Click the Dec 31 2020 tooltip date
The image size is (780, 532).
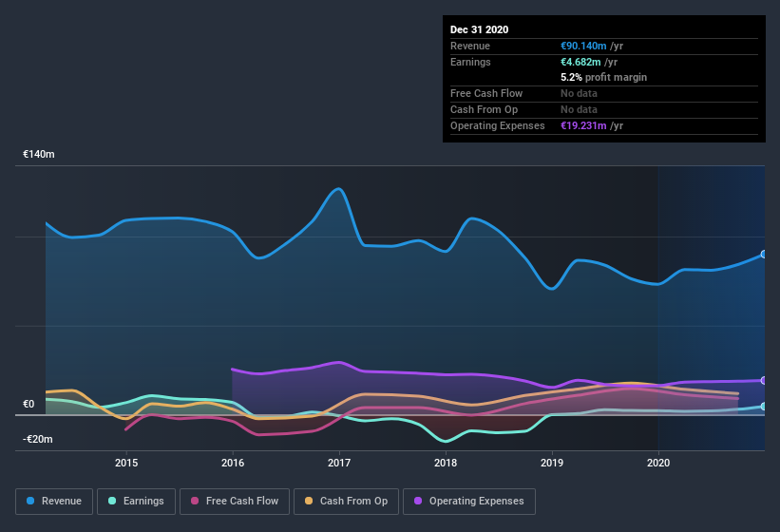[479, 29]
